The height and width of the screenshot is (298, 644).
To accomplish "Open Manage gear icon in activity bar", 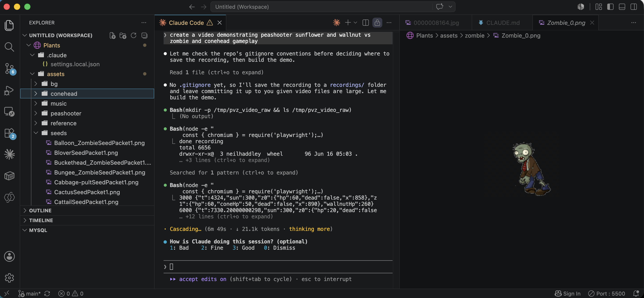I will tap(9, 278).
